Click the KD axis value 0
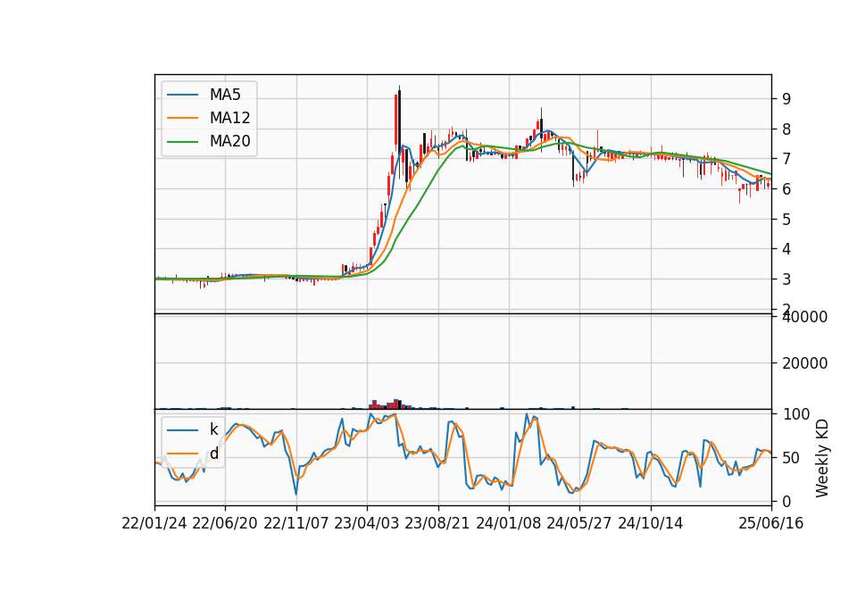This screenshot has height=616, width=857. tap(786, 501)
